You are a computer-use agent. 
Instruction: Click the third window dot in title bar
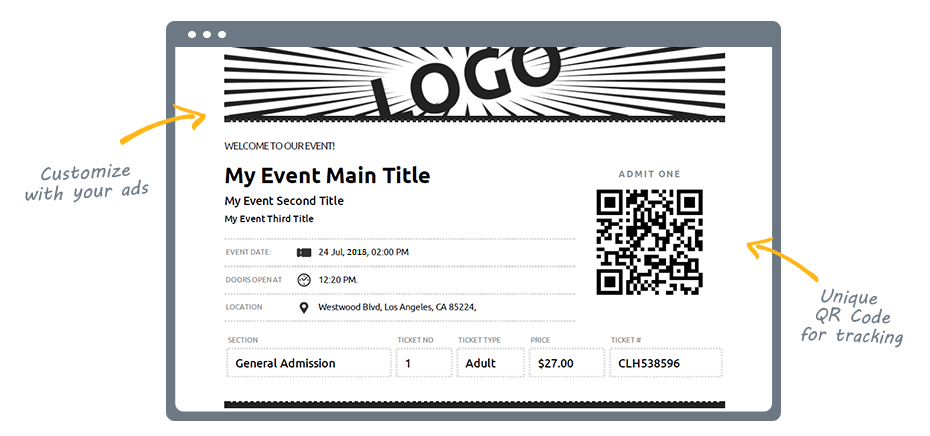coord(222,34)
